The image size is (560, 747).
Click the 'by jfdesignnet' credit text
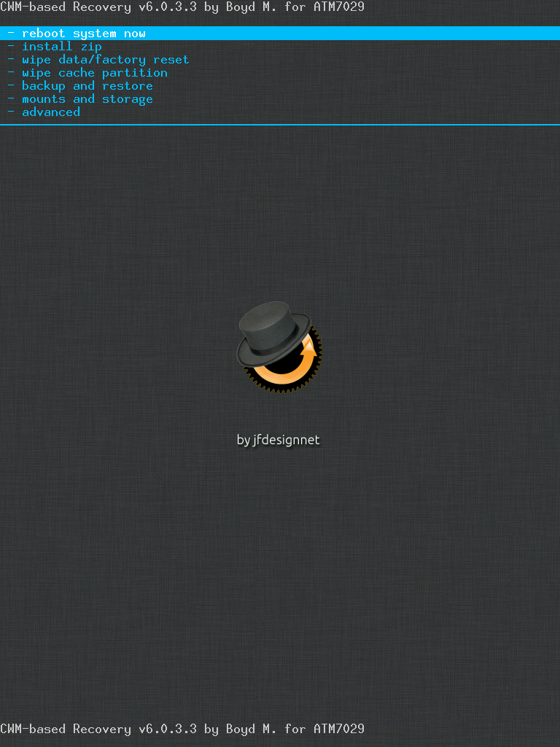(278, 440)
